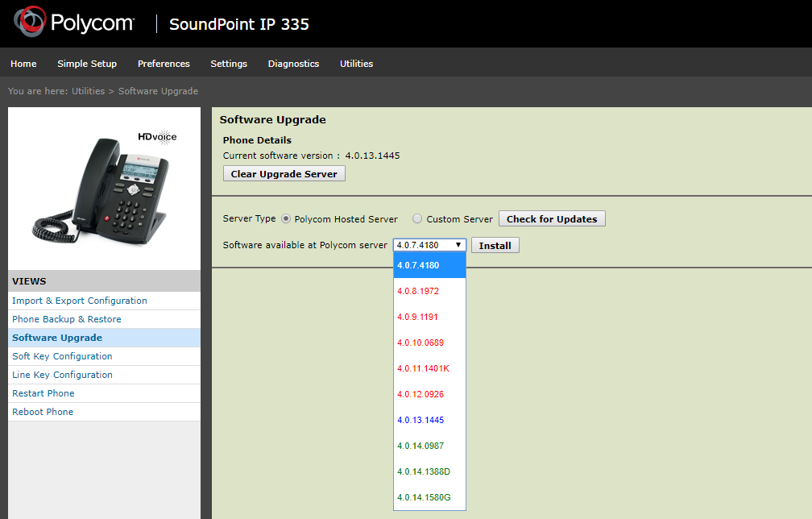Click the Software Upgrade heading
This screenshot has width=812, height=519.
pos(273,119)
